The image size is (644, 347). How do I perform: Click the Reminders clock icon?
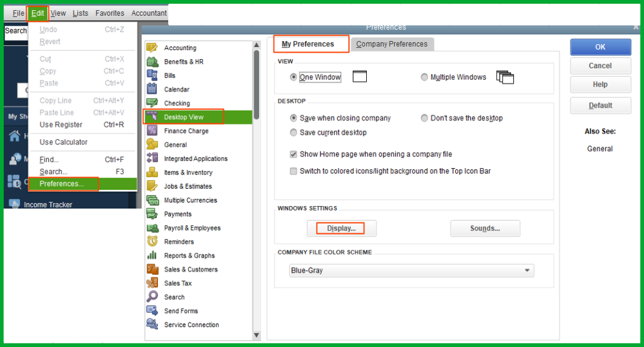pos(152,241)
